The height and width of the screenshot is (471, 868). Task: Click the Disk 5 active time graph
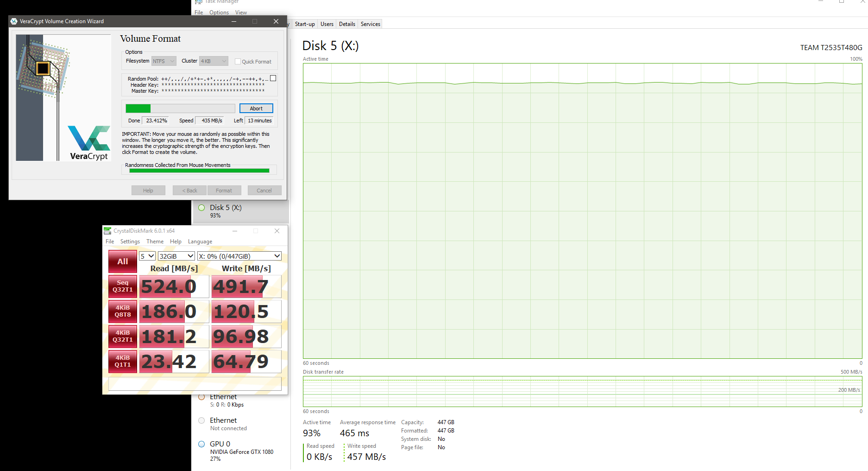[583, 211]
